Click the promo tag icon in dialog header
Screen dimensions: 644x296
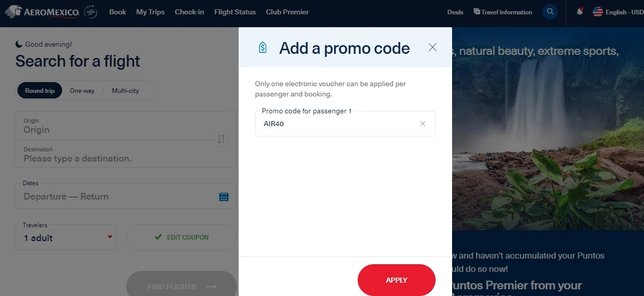263,48
